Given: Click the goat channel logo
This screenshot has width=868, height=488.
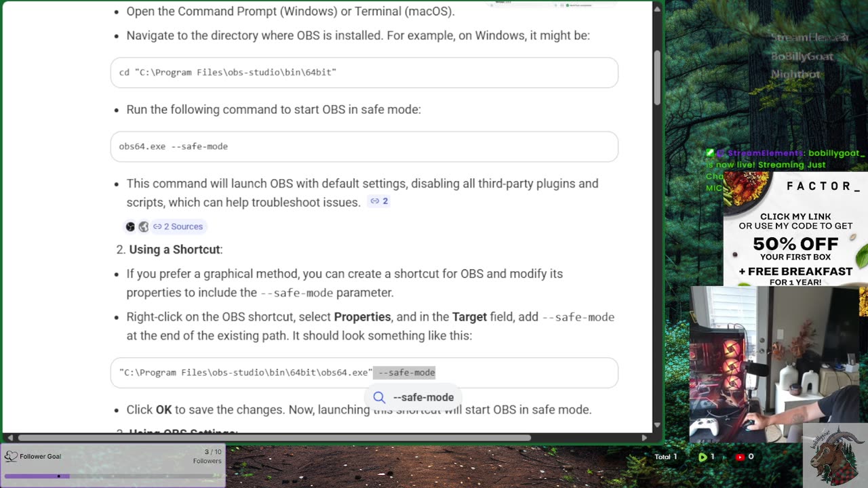Looking at the screenshot, I should tap(835, 455).
